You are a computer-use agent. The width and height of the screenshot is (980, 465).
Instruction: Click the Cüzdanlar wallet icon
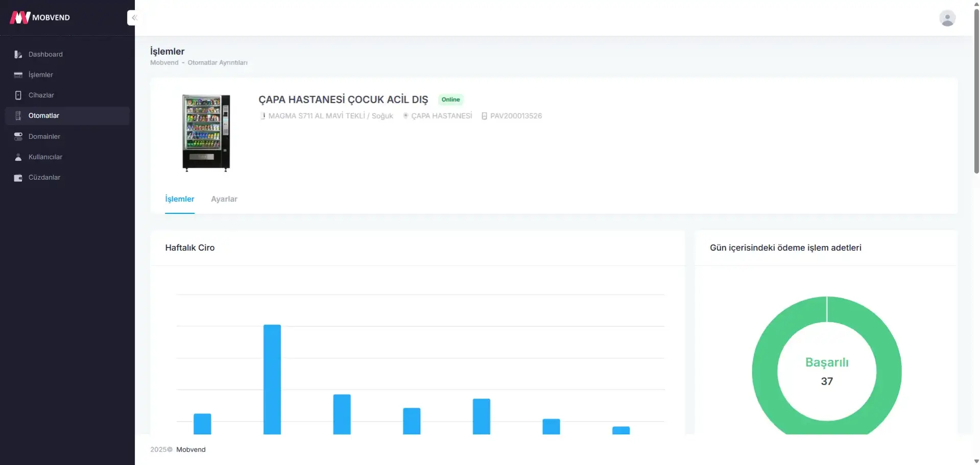(x=18, y=178)
